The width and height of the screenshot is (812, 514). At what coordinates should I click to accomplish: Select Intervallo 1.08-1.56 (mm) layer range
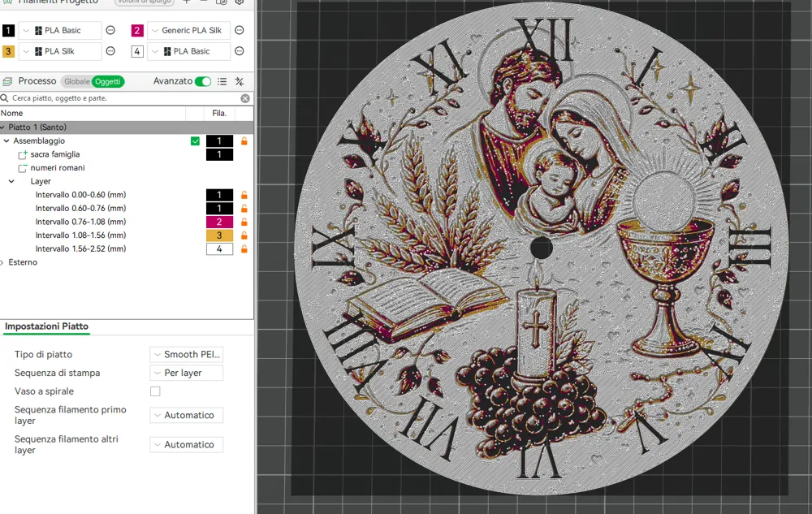80,235
